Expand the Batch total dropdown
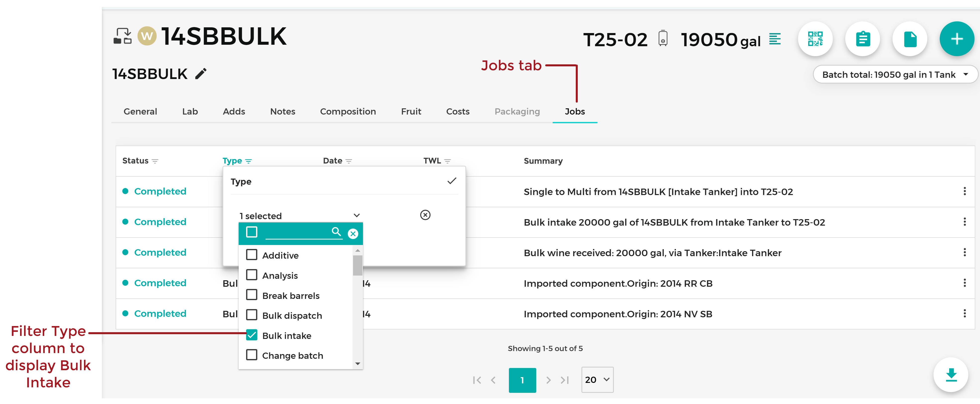The height and width of the screenshot is (404, 980). click(x=894, y=75)
